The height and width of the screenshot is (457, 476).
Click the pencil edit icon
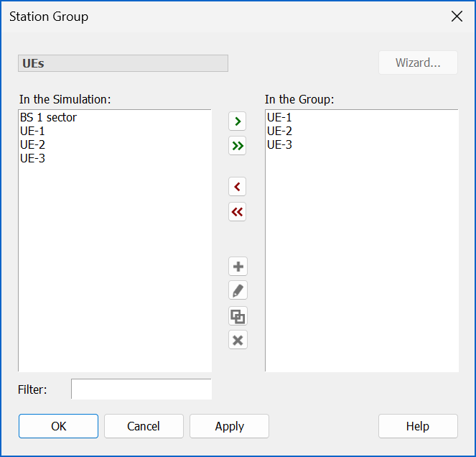click(238, 290)
